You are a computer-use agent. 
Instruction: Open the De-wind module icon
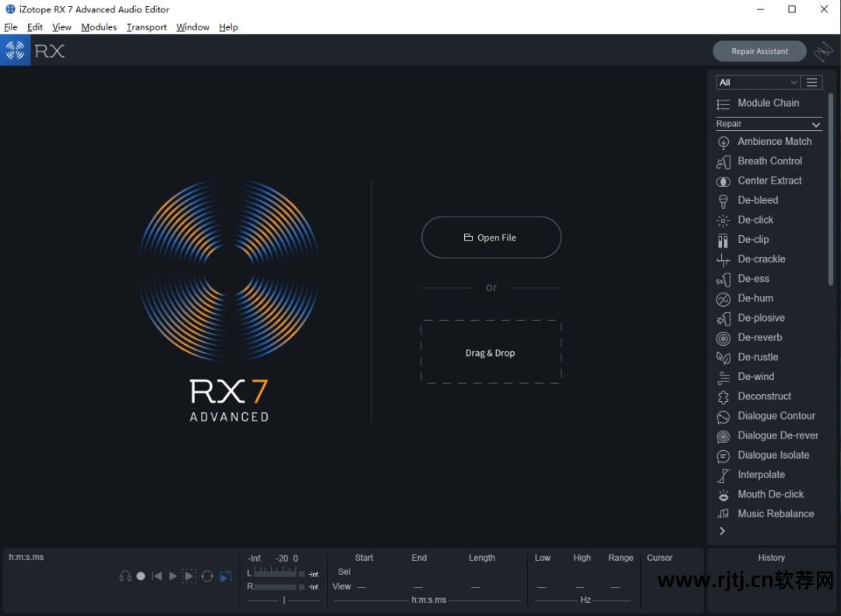(723, 377)
